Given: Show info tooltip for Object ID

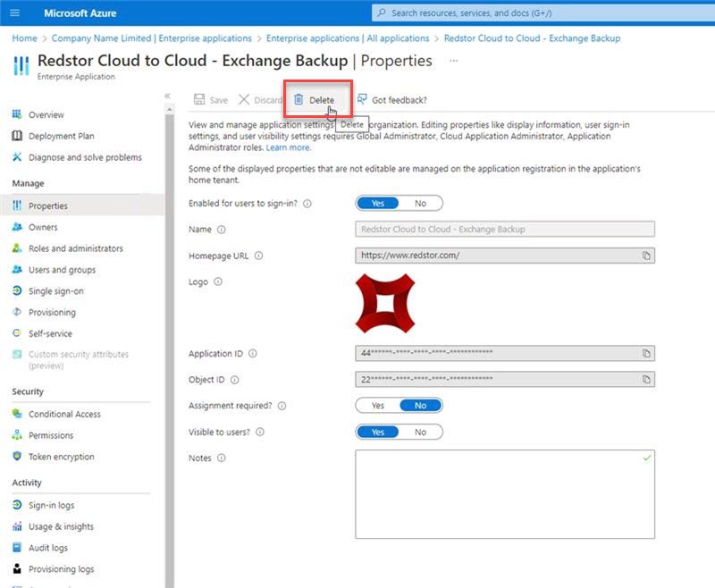Looking at the screenshot, I should (x=234, y=380).
